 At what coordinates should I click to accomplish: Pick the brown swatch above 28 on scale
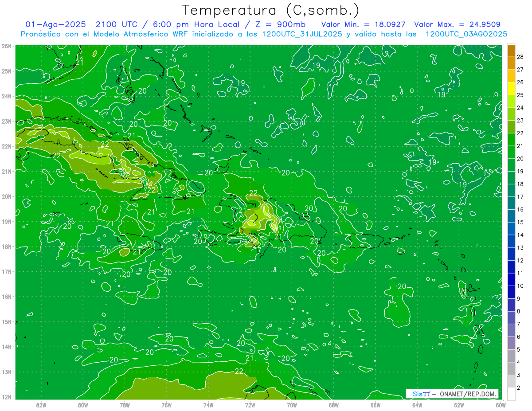(511, 51)
